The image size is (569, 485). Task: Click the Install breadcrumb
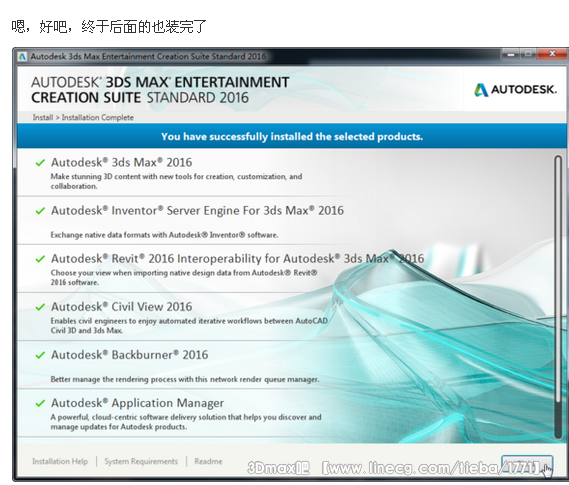[x=43, y=118]
